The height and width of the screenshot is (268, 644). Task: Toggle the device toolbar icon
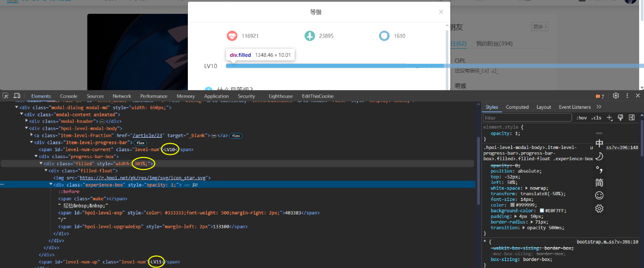click(x=17, y=96)
